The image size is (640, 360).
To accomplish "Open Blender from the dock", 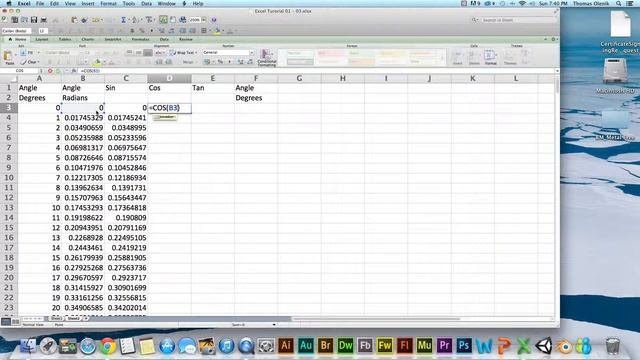I will pyautogui.click(x=564, y=347).
